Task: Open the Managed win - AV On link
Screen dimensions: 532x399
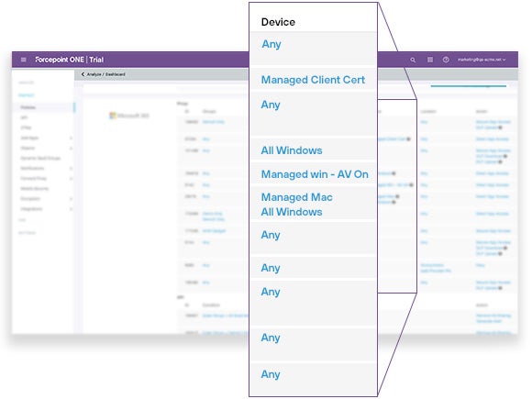Action: (x=315, y=174)
